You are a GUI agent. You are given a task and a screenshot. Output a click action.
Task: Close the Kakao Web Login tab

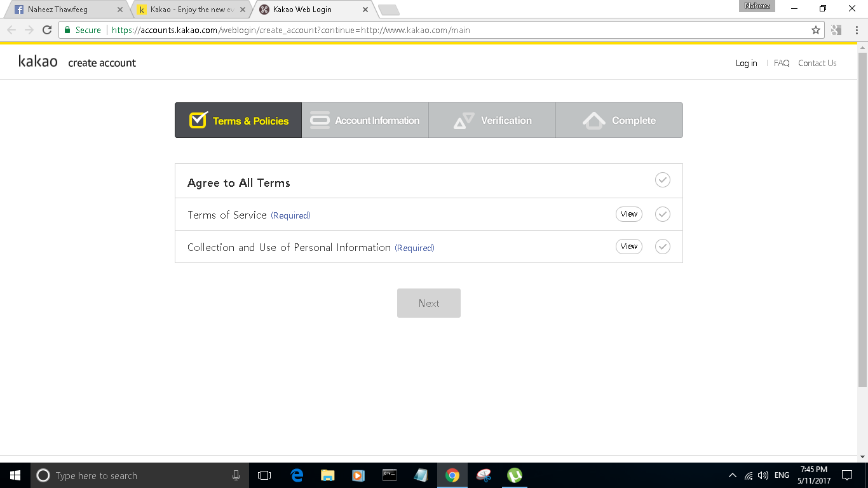coord(365,10)
